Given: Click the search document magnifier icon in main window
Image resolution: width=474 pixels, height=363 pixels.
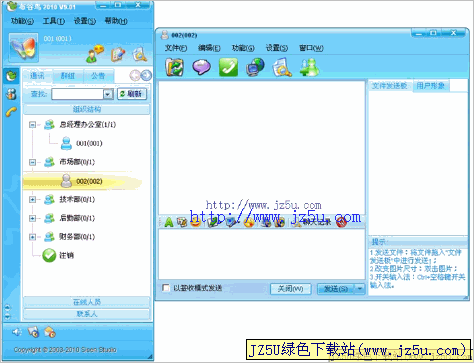Looking at the screenshot, I should point(140,55).
